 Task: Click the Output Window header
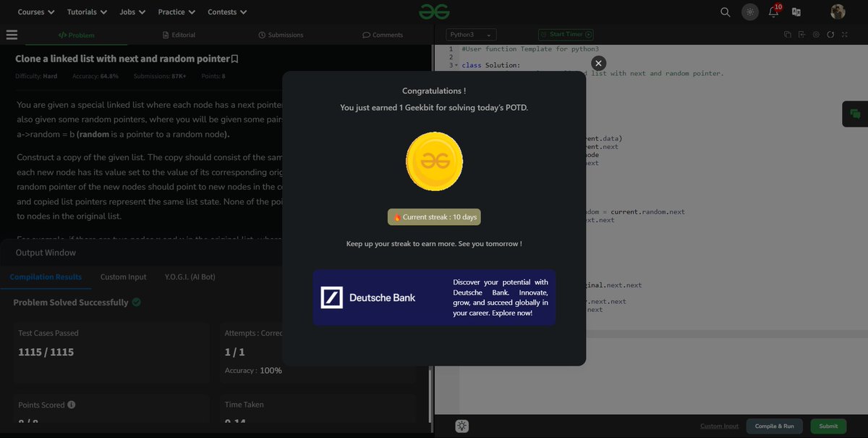tap(46, 253)
